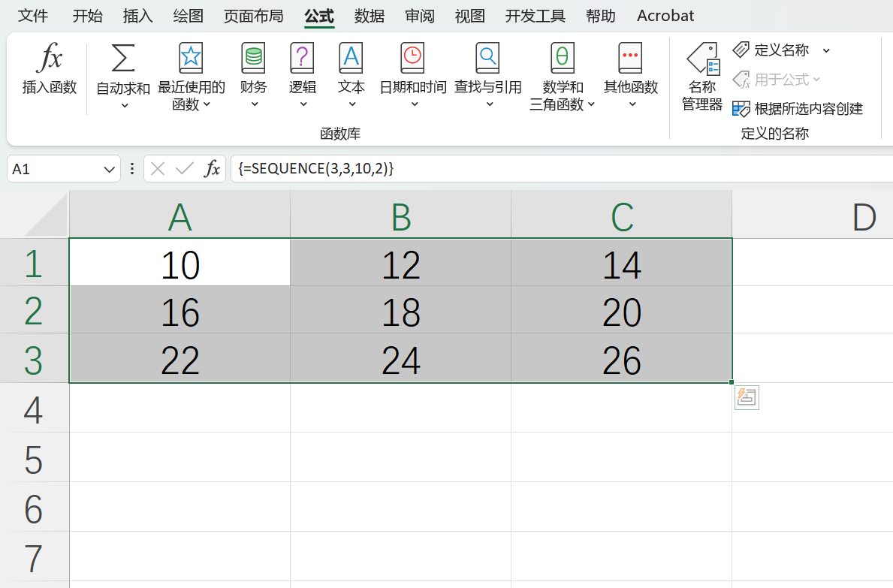893x588 pixels.
Task: Click the Use in Formula (用于公式) button
Action: [776, 80]
